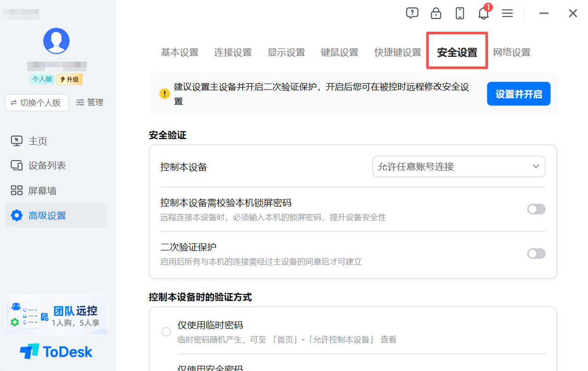Switch to 快捷键设置 tab
The image size is (588, 371).
398,52
